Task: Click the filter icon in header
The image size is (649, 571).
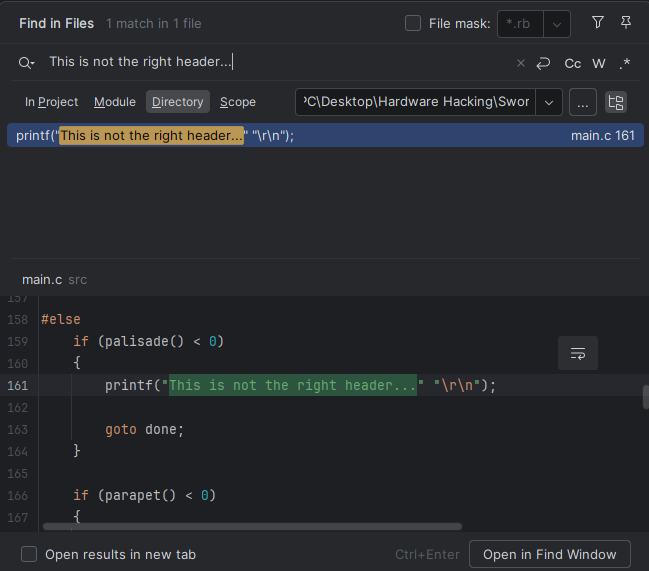Action: pos(598,22)
